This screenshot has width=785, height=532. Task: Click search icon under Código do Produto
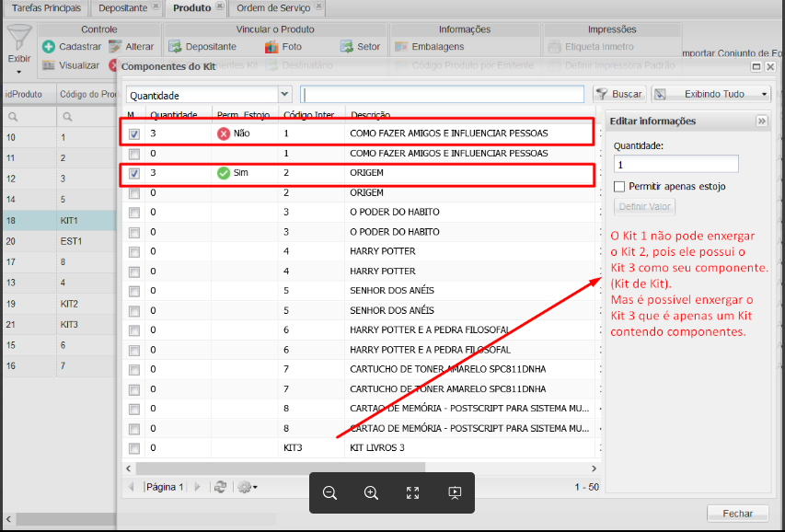[67, 117]
